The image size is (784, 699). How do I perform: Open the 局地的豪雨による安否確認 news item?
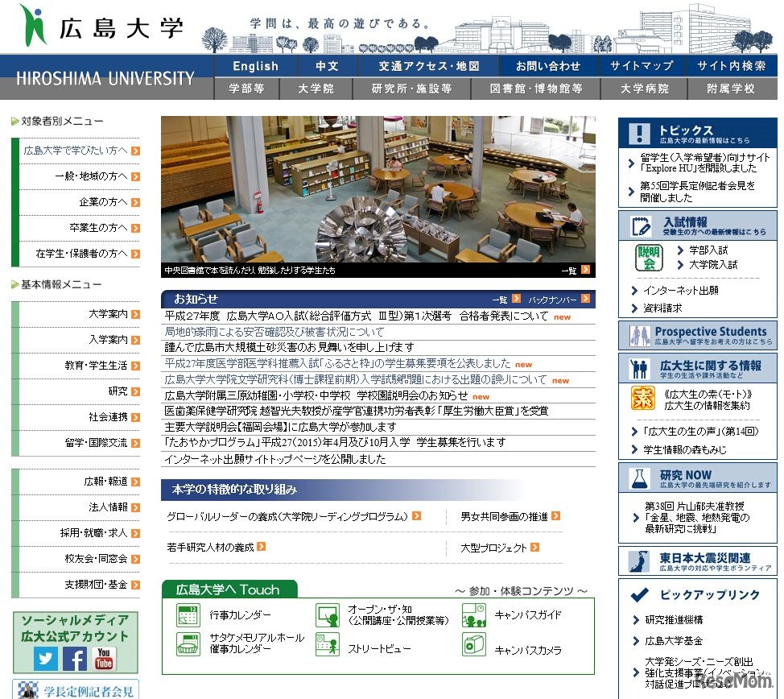274,332
